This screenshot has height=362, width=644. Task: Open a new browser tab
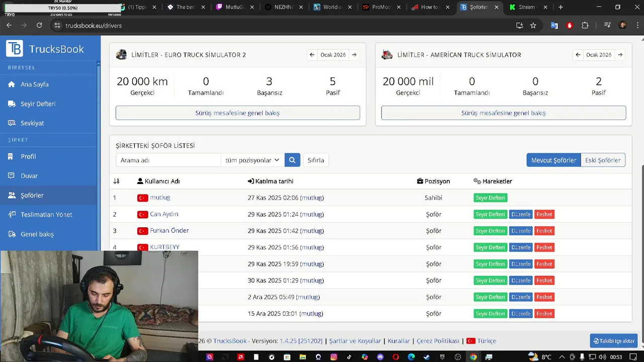coord(560,7)
